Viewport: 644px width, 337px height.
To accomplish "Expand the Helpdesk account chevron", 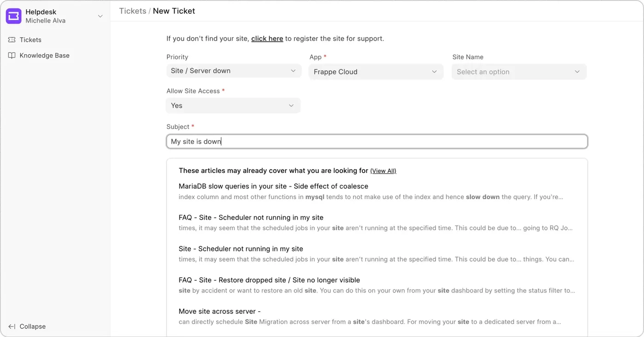I will (100, 16).
